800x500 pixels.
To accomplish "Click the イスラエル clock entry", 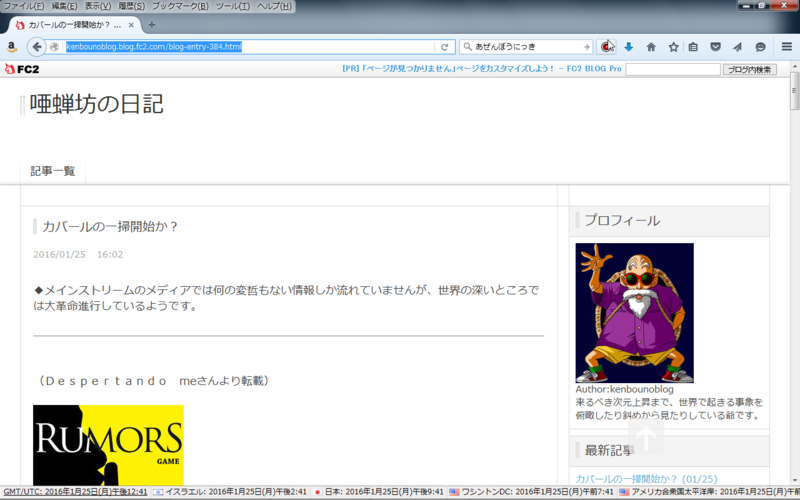I will (230, 492).
